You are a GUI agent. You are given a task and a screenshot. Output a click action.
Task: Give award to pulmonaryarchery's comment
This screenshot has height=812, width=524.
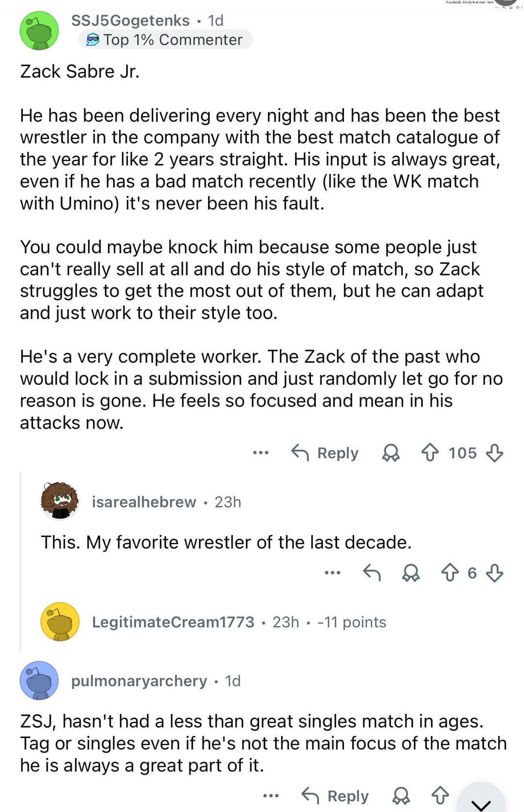tap(401, 796)
